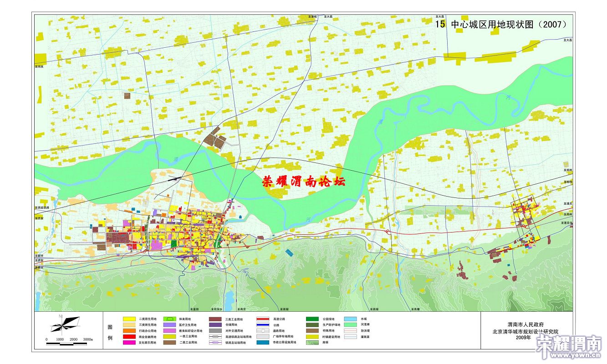Click the yellow 二类居住用地 swatch
The image size is (607, 364).
click(x=129, y=319)
